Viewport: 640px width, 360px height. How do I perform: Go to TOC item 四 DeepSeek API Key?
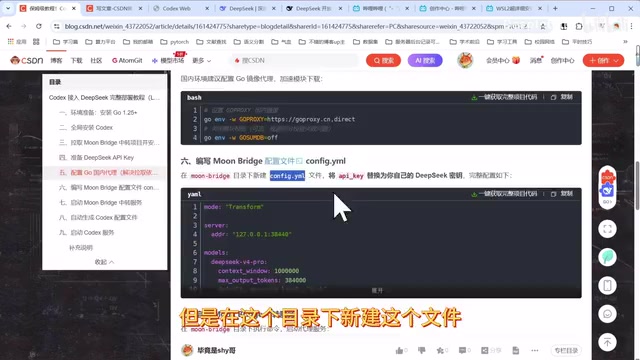(96, 158)
